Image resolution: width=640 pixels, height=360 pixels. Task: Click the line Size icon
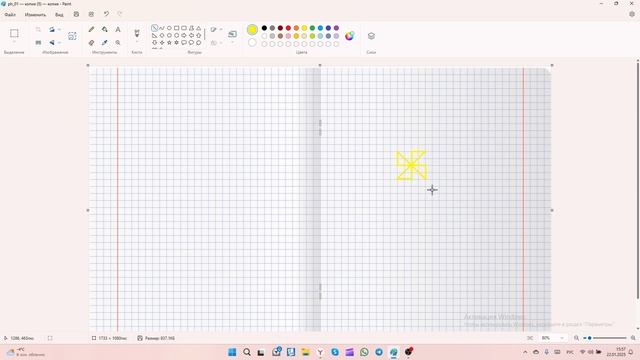pos(232,34)
